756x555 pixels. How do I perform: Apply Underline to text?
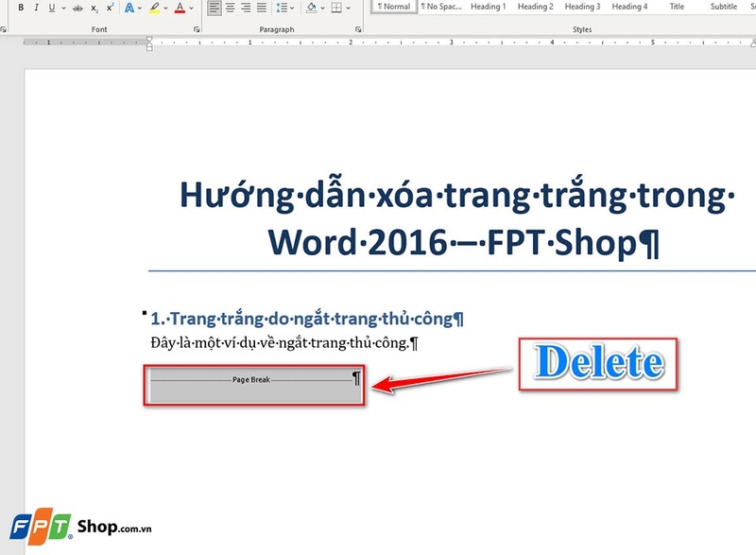(52, 8)
